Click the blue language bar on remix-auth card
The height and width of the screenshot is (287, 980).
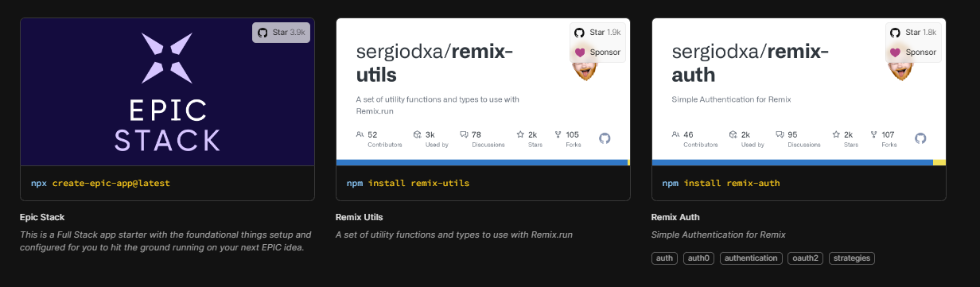tap(792, 162)
